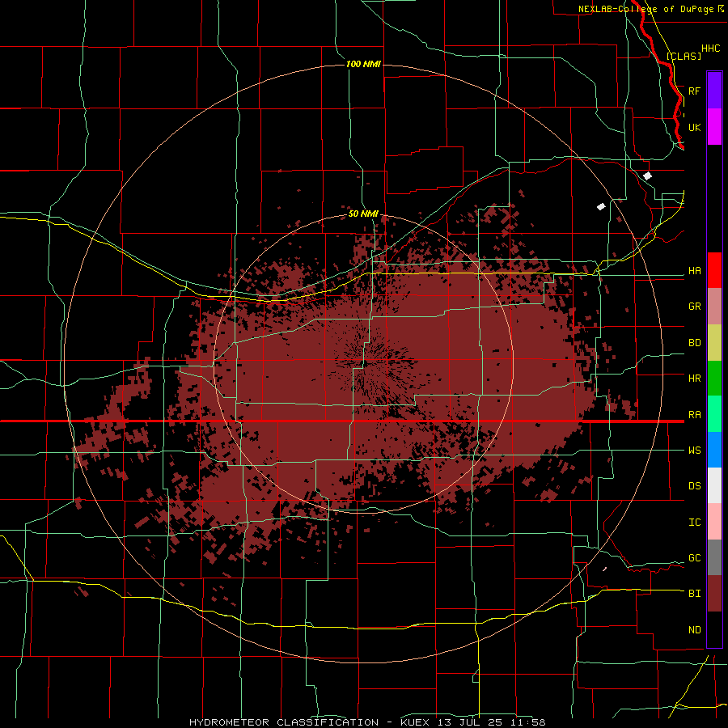Click the HHC product label
Screen dimensions: 728x728
coord(710,49)
